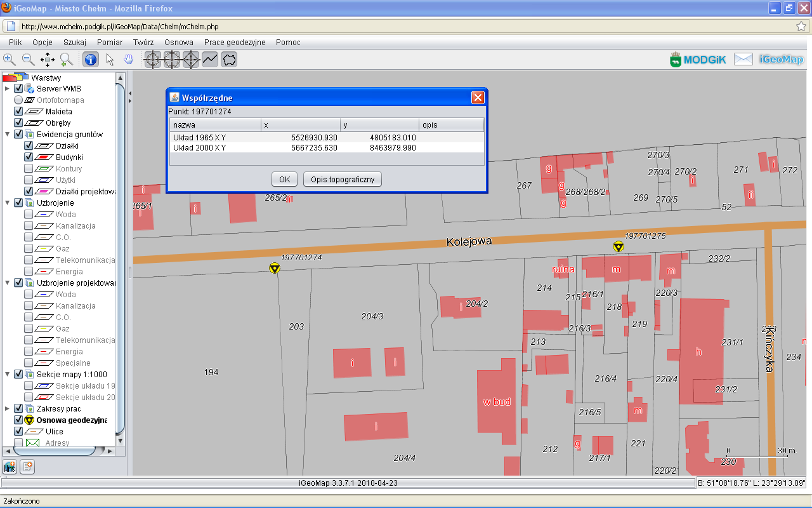This screenshot has width=812, height=508.
Task: Uncheck the Makieta layer
Action: [x=18, y=112]
